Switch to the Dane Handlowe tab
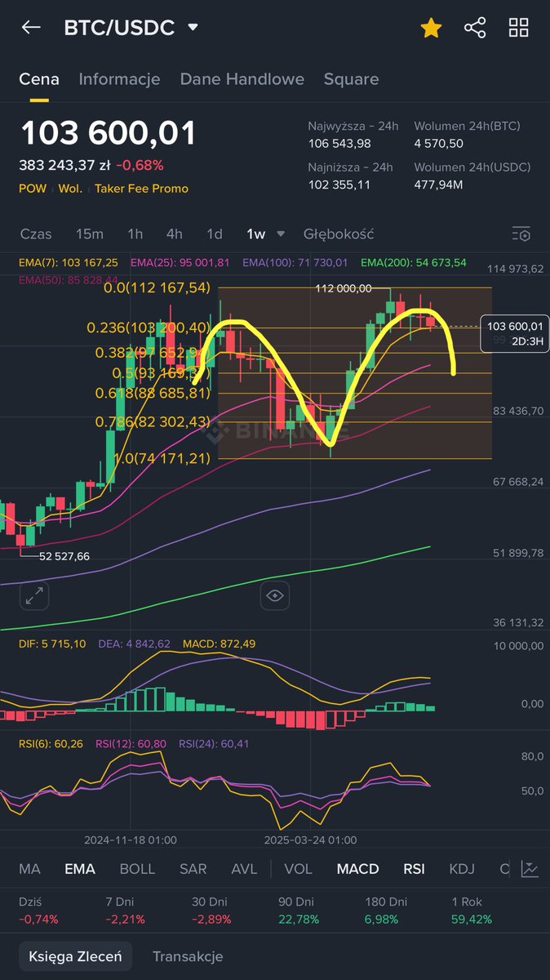Viewport: 550px width, 980px height. (242, 79)
